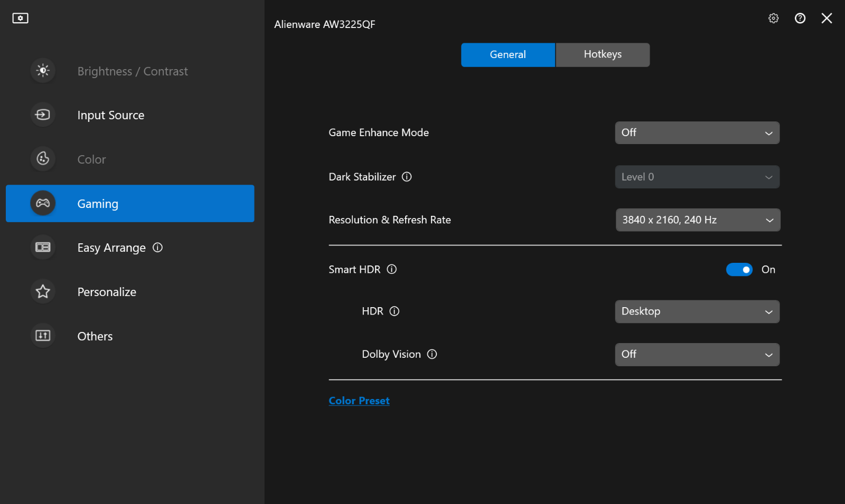Select Others in the sidebar
The image size is (845, 504).
click(x=130, y=336)
